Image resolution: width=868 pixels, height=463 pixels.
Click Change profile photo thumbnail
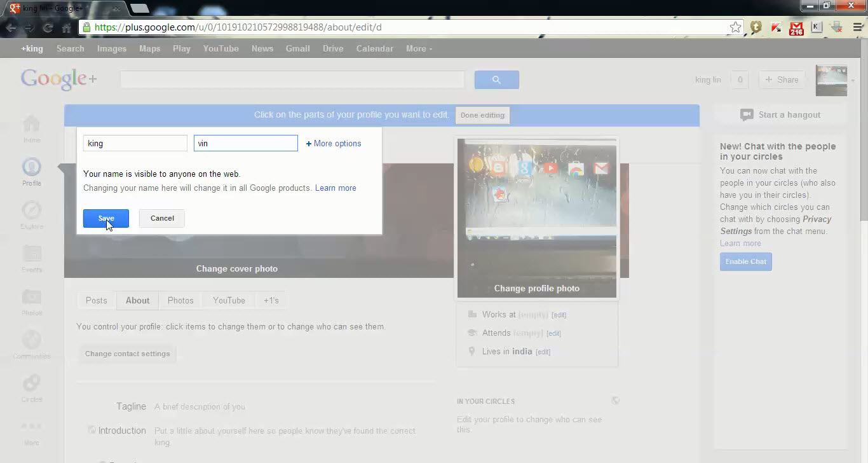[x=537, y=218]
